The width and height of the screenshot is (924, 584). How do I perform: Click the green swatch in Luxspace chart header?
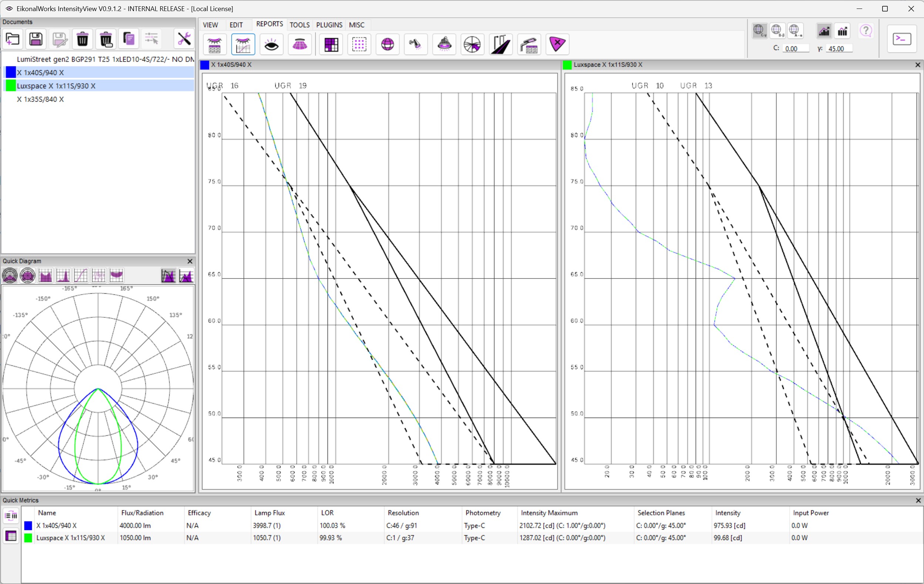click(567, 65)
